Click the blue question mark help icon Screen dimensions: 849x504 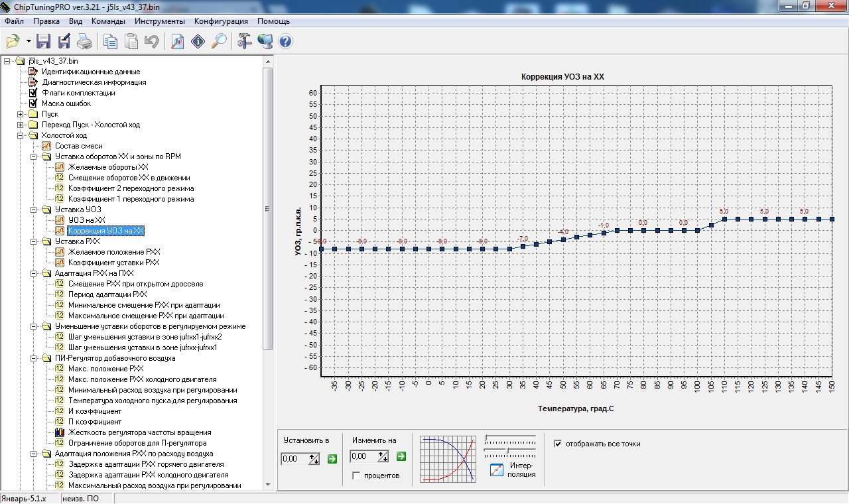[285, 42]
